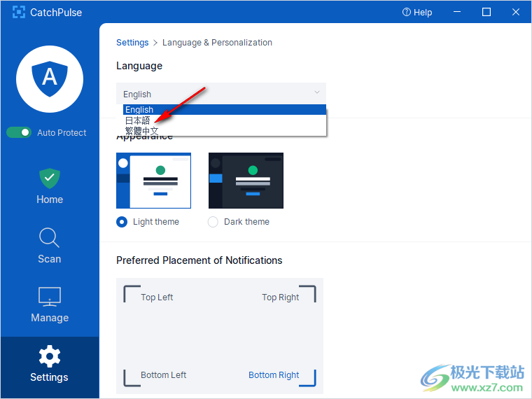Click the Manage label in sidebar
The image size is (532, 399).
tap(50, 318)
